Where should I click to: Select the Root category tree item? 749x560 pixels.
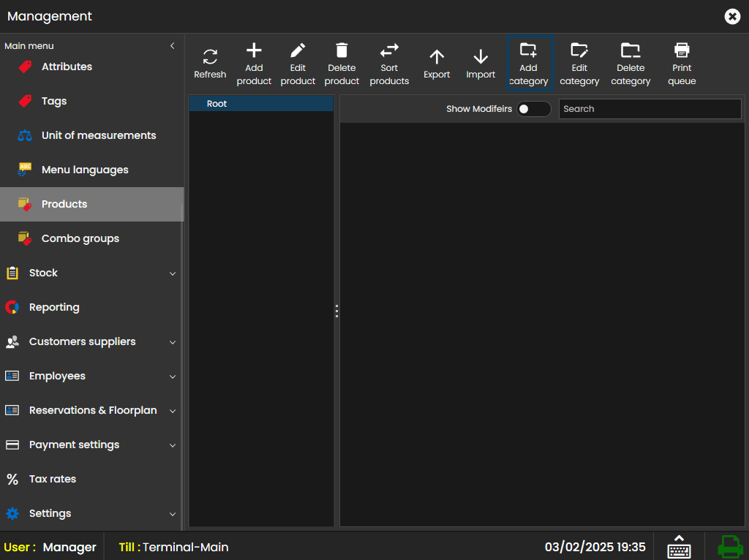point(217,104)
